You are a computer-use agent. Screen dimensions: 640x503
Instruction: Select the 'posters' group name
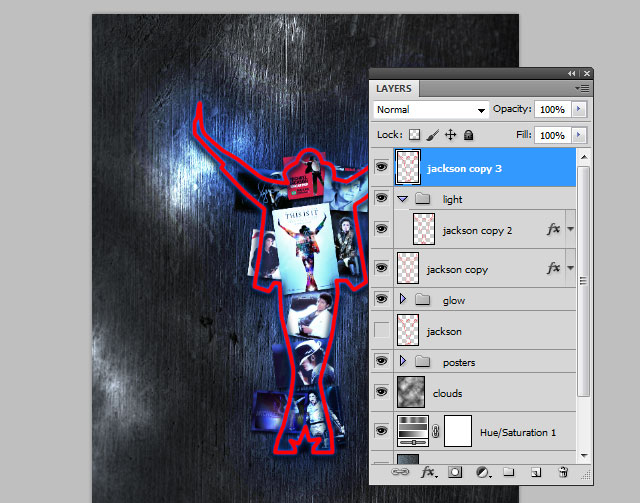pyautogui.click(x=459, y=363)
